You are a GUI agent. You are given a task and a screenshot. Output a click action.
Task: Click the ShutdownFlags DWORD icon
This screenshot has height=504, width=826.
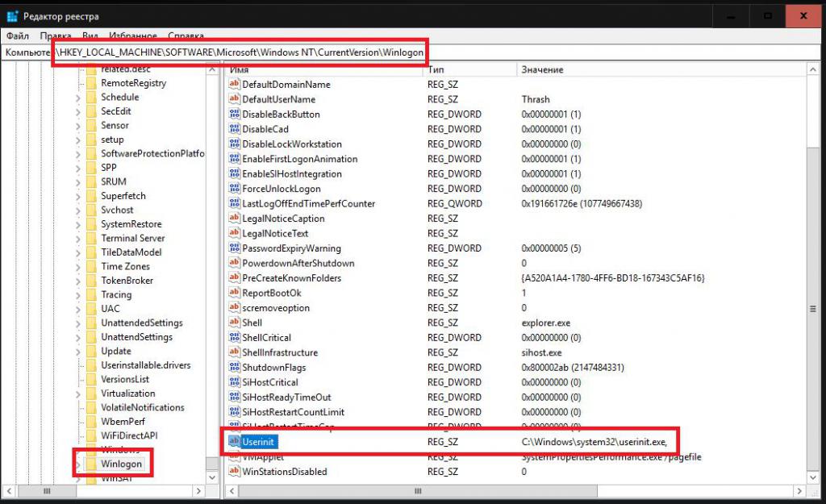(x=235, y=367)
